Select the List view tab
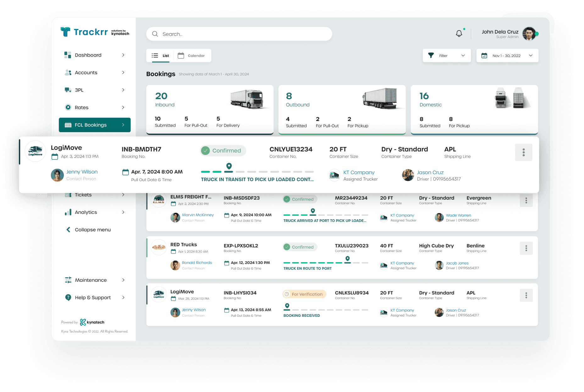Image resolution: width=584 pixels, height=392 pixels. pyautogui.click(x=161, y=55)
